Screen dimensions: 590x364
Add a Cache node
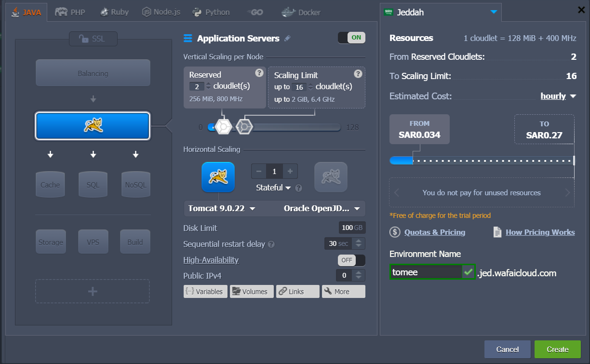point(50,184)
